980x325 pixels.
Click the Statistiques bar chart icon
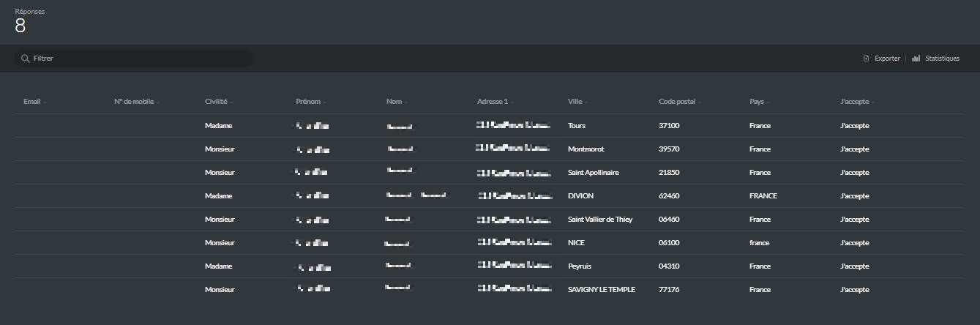pos(916,59)
